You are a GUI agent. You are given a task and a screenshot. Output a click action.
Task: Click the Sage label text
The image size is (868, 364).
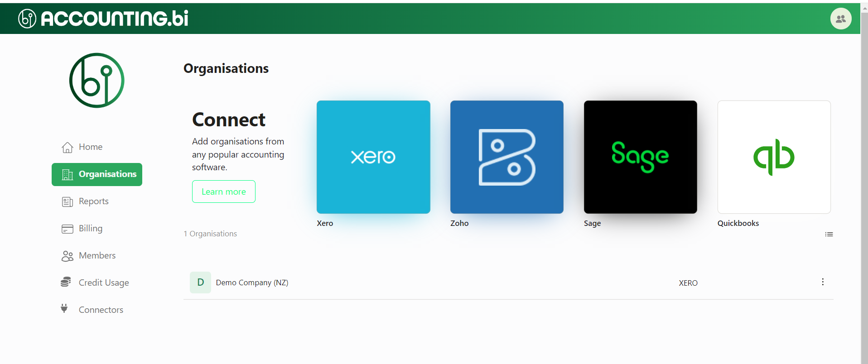(593, 224)
